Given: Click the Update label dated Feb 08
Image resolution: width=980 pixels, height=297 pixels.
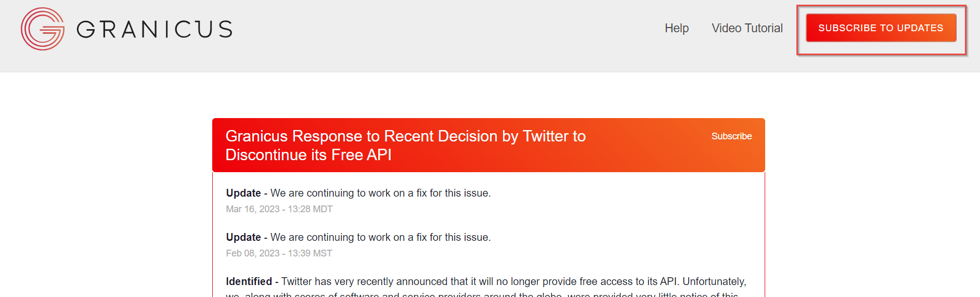Looking at the screenshot, I should point(243,237).
